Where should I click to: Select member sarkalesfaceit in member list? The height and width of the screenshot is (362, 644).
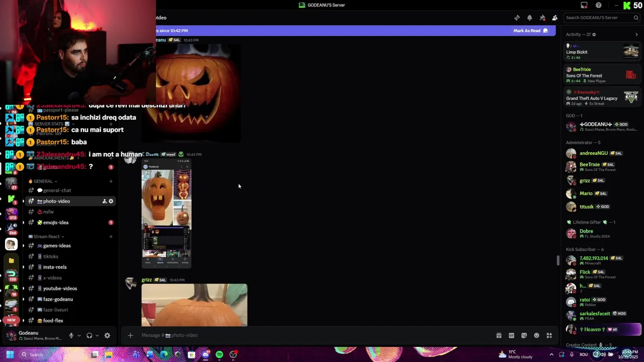[x=601, y=315]
